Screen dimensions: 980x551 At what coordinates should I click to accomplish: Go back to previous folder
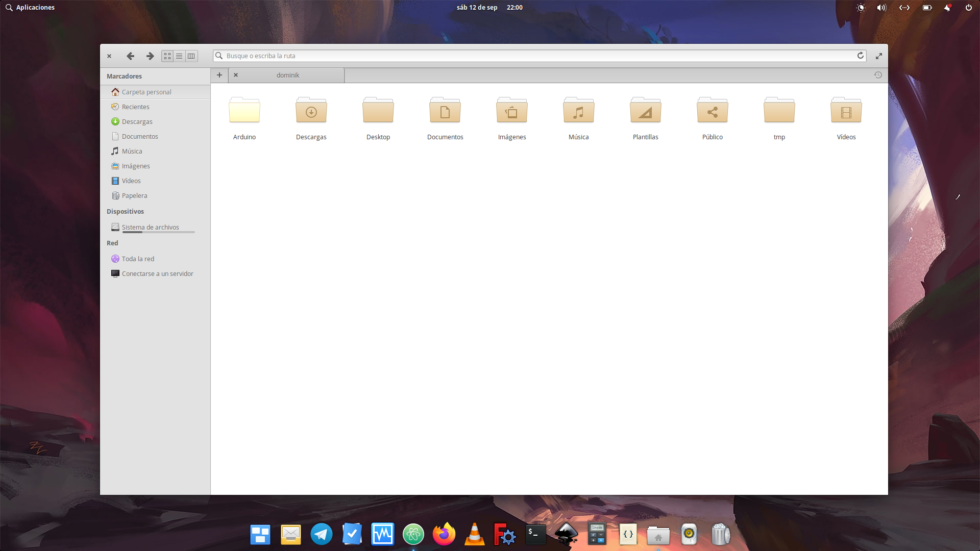[130, 56]
